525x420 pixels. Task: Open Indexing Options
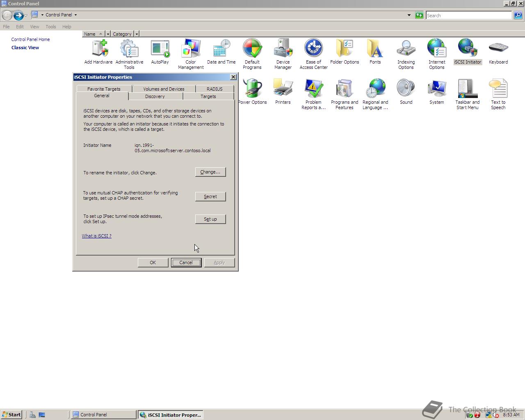coord(406,54)
